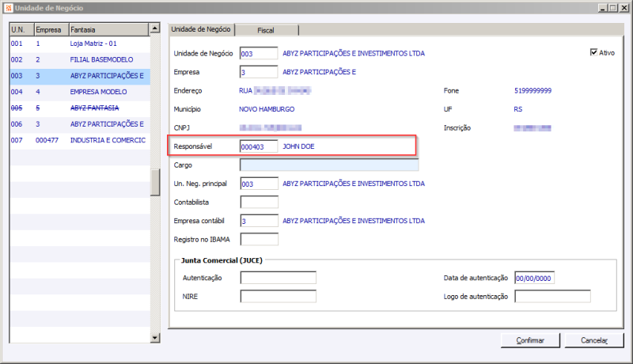Click the Responsável code field 000403
Viewport: 633px width, 364px height.
(259, 146)
